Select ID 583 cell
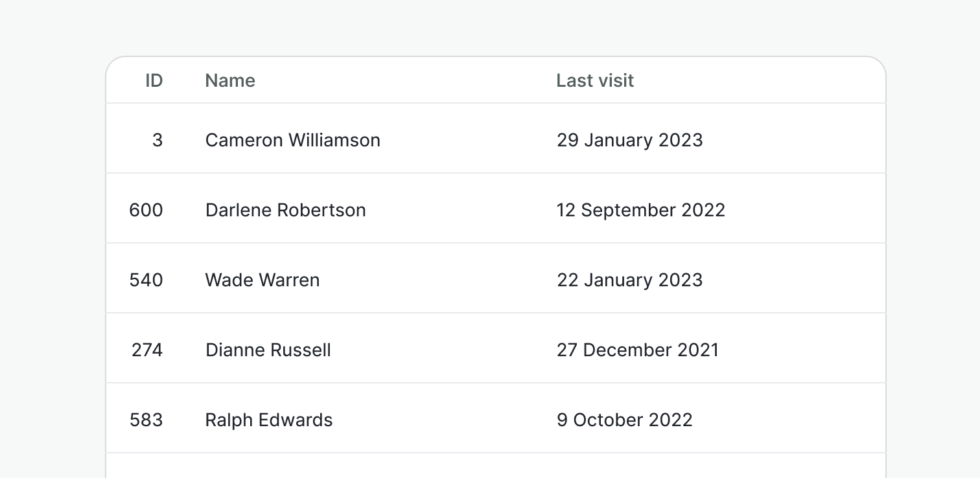 (x=146, y=420)
